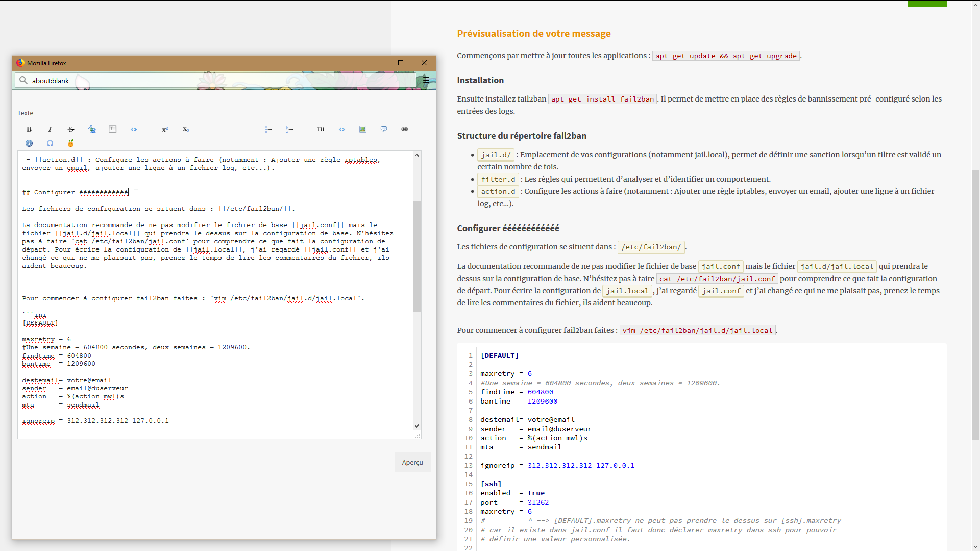Screen dimensions: 980x551
Task: Click the 'Prévisualisation de votre message' heading
Action: (533, 33)
